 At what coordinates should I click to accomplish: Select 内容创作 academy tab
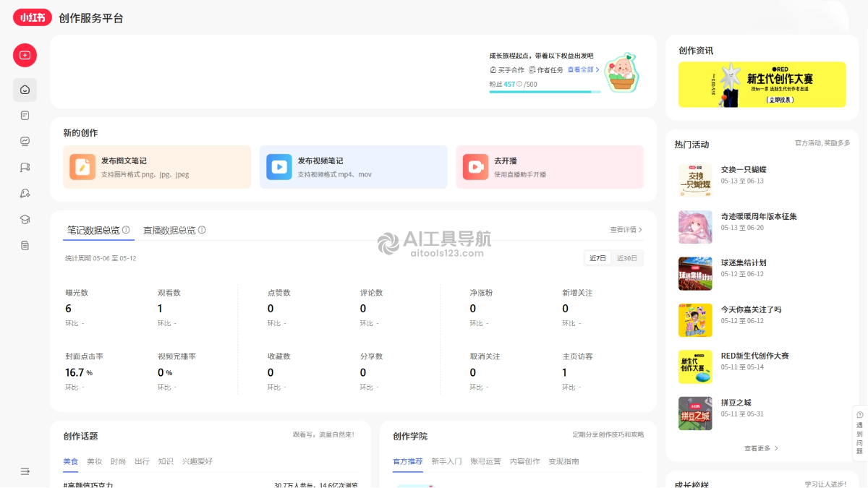pyautogui.click(x=525, y=461)
